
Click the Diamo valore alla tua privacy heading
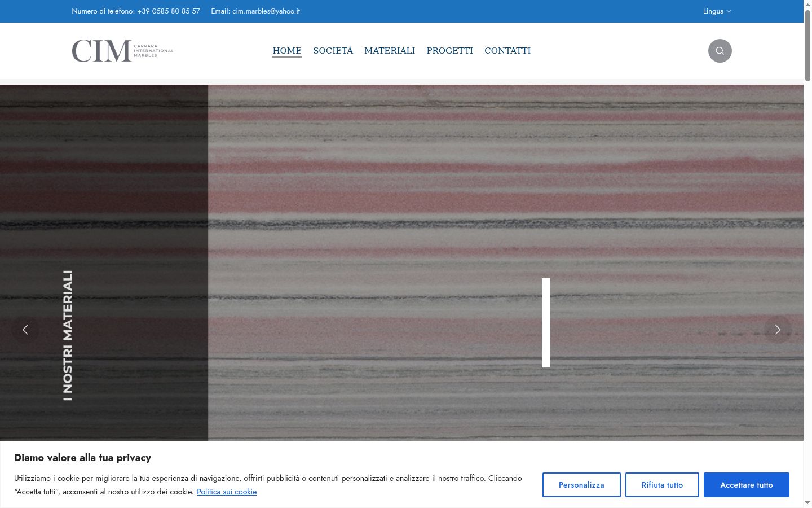pyautogui.click(x=82, y=458)
